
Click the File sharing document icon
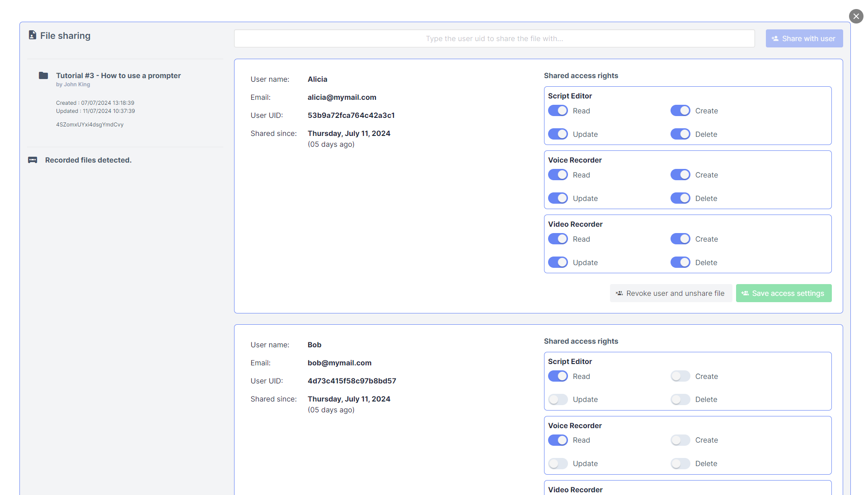33,35
